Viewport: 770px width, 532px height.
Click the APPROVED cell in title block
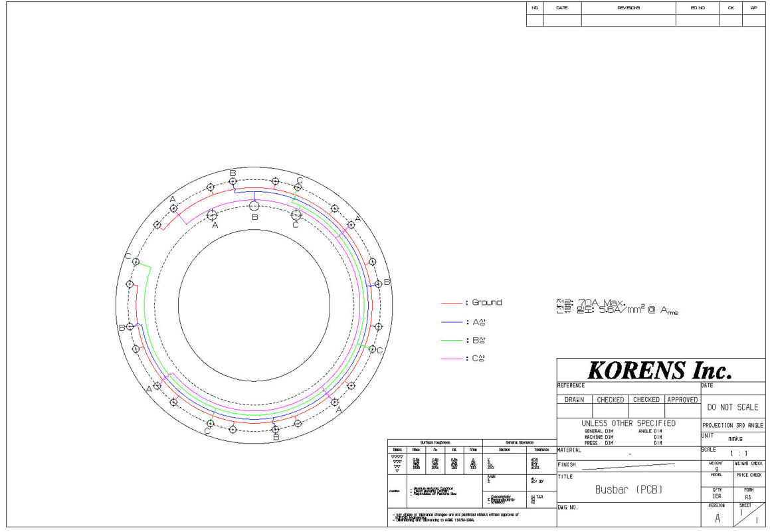pos(682,400)
